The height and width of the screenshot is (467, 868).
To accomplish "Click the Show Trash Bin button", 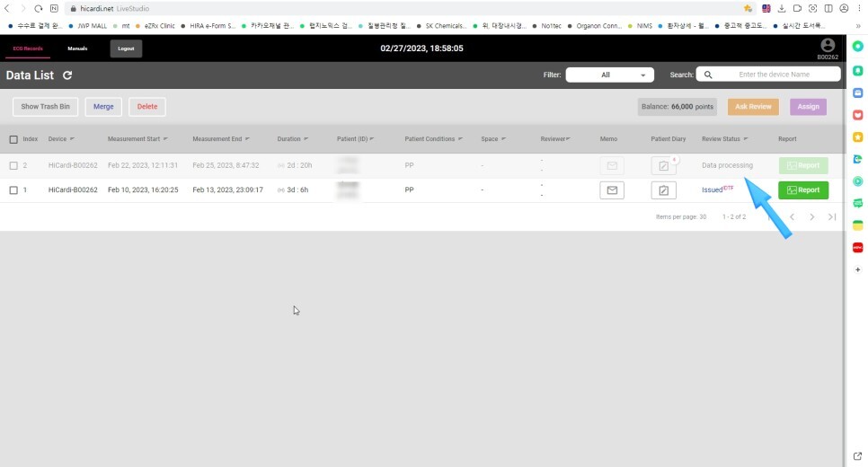I will (46, 107).
